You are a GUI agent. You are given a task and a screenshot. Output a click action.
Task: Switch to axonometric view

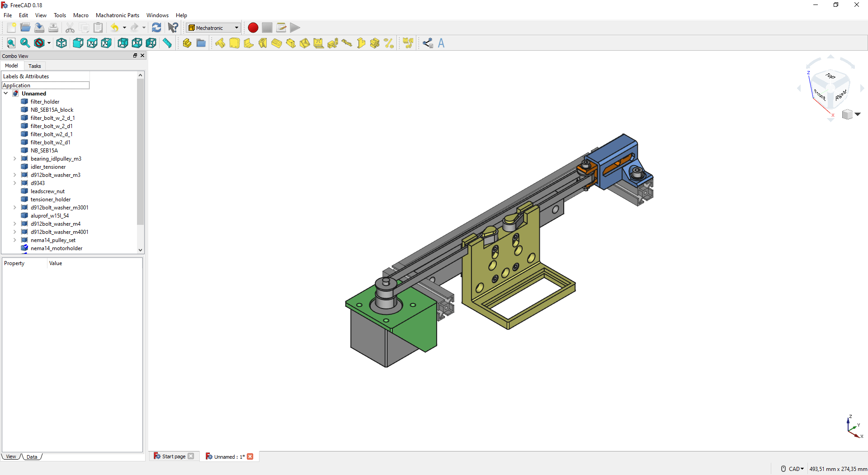click(61, 43)
